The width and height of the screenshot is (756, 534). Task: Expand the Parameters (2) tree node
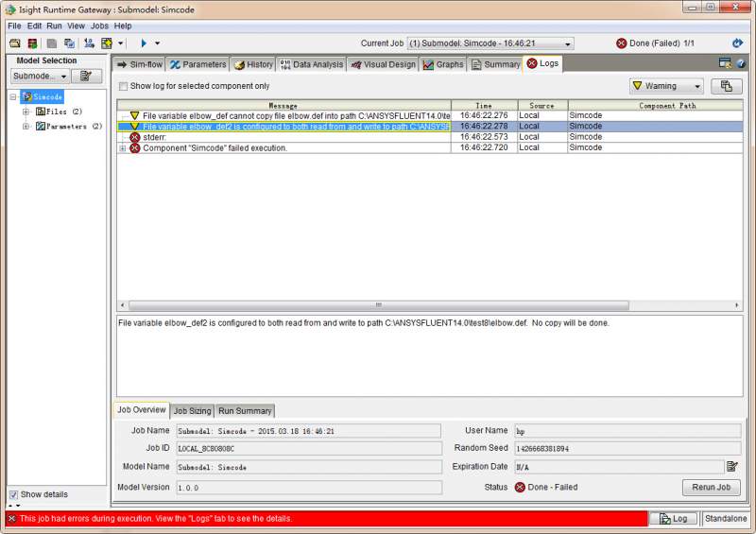pyautogui.click(x=26, y=127)
